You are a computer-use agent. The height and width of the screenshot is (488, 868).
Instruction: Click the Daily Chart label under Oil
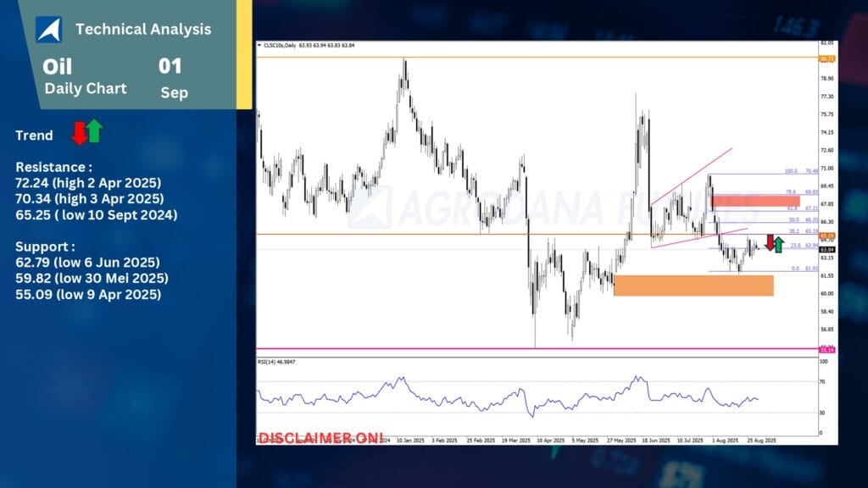coord(86,89)
